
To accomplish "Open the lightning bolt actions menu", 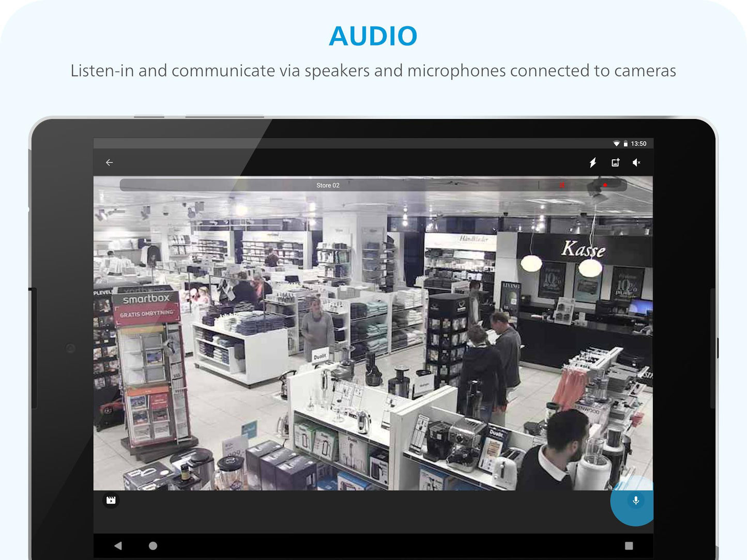I will 593,162.
